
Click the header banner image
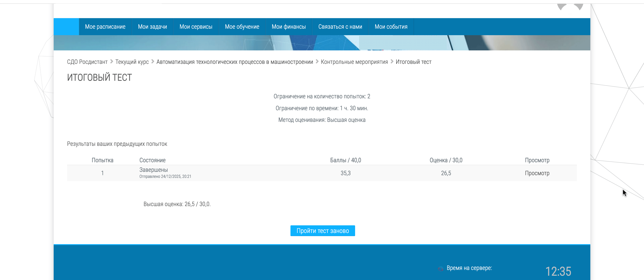click(322, 43)
